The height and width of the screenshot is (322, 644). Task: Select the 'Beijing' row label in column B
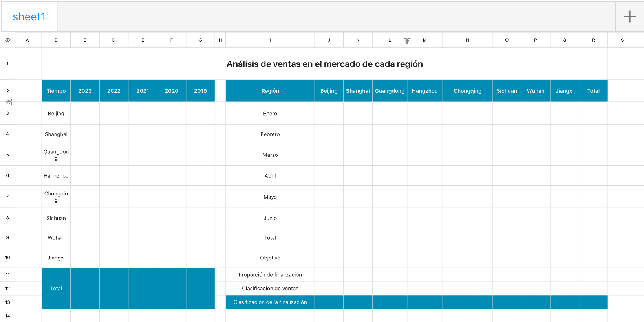56,113
